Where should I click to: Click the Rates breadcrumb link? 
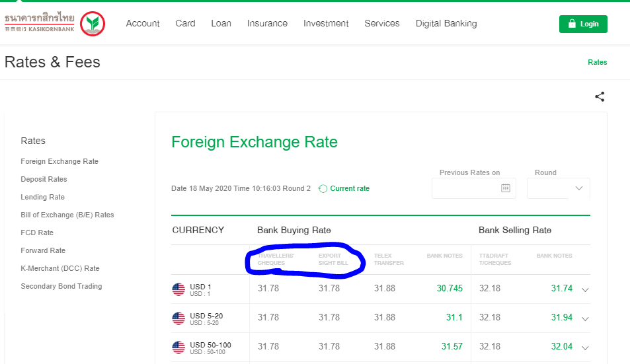coord(597,62)
